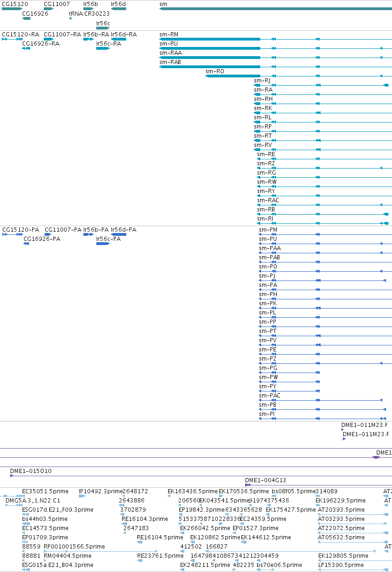Viewport: 392px width, 572px height.
Task: Open the sm-RP transcript label
Action: click(263, 127)
